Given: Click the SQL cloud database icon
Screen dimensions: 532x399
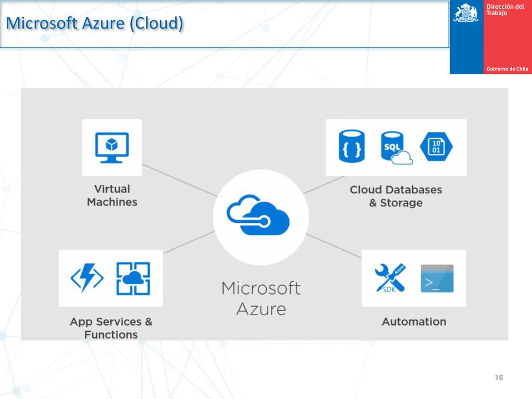Looking at the screenshot, I should [396, 148].
